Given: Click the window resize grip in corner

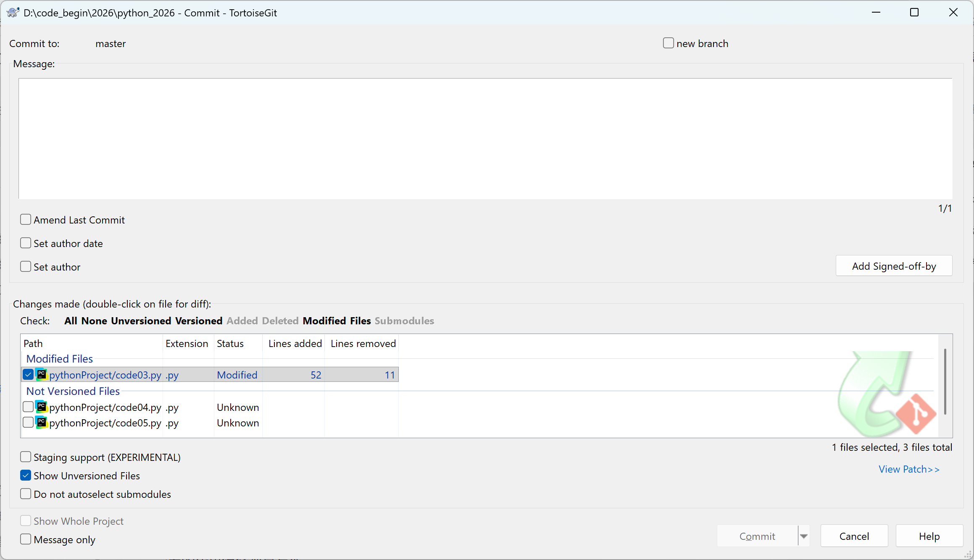Looking at the screenshot, I should click(x=968, y=555).
